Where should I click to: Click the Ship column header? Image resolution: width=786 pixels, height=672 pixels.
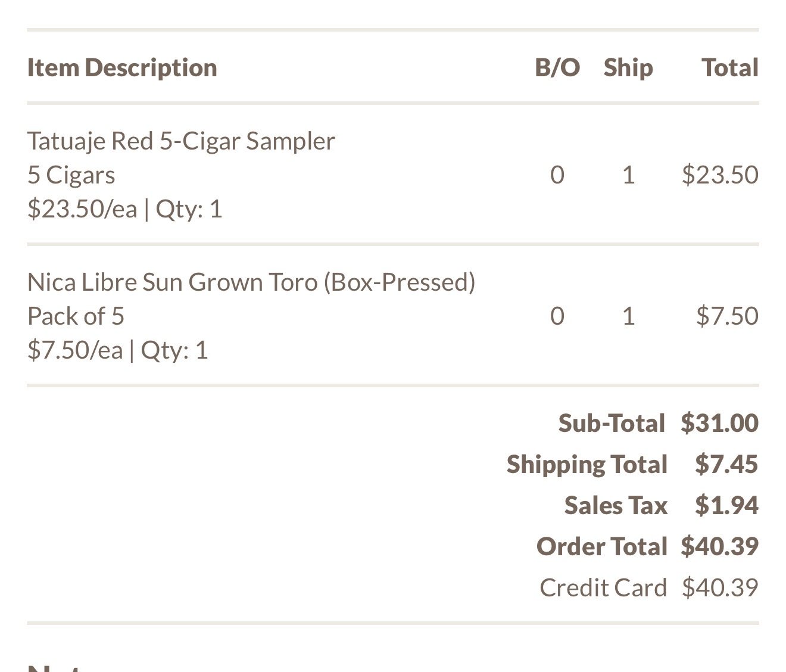point(628,68)
